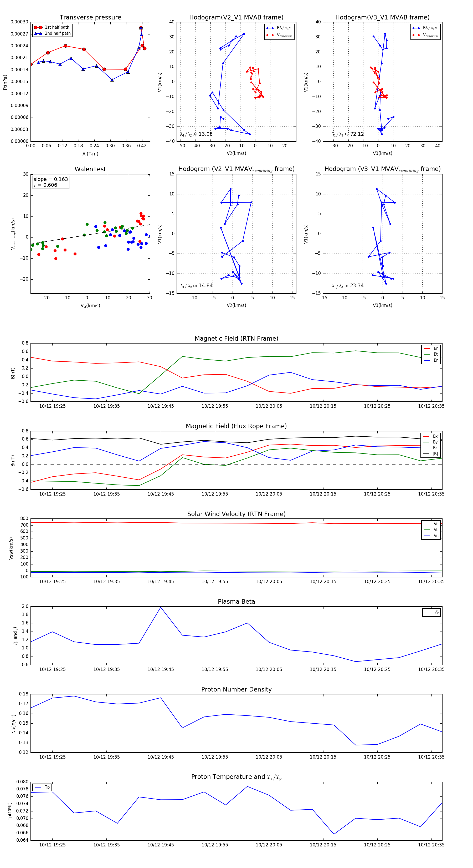Click the βp and β y-axis label
Screen dimensions: 473x868
15,636
